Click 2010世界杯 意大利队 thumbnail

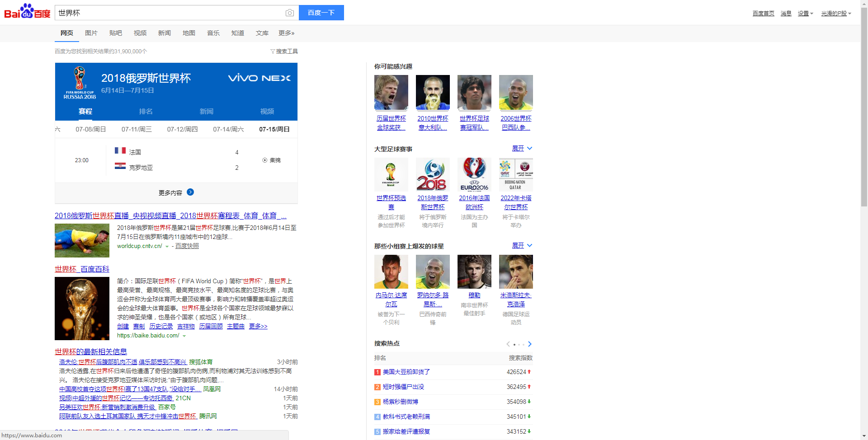(433, 93)
